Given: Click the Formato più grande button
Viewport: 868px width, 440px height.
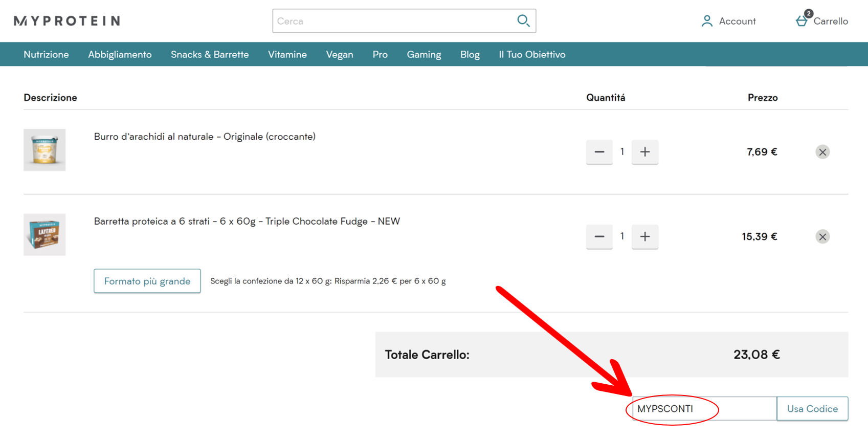Looking at the screenshot, I should point(147,281).
